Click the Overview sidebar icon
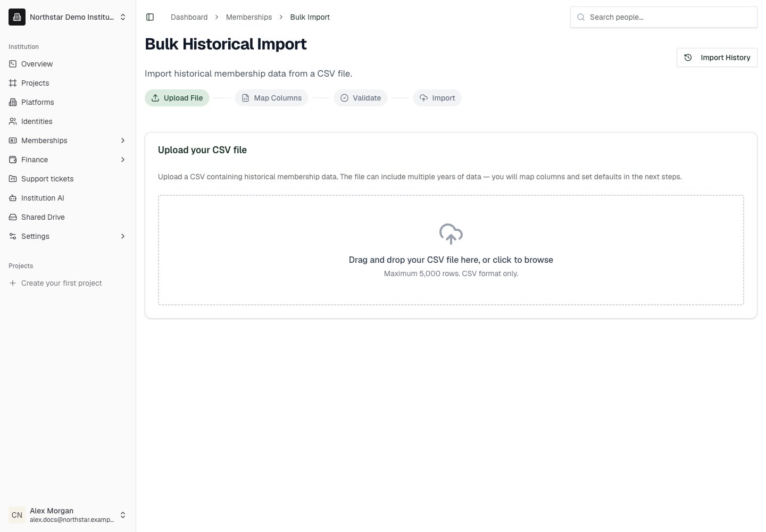 (x=13, y=64)
